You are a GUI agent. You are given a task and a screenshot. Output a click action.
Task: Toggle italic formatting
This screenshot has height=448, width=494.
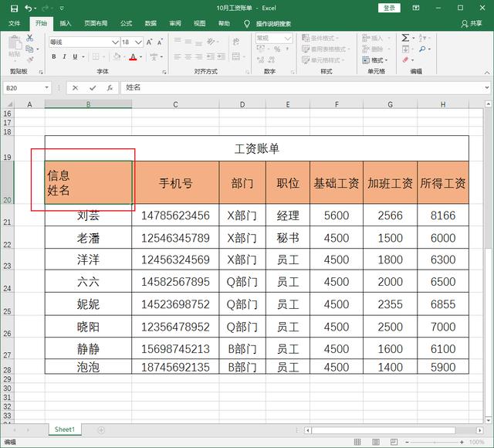point(64,56)
